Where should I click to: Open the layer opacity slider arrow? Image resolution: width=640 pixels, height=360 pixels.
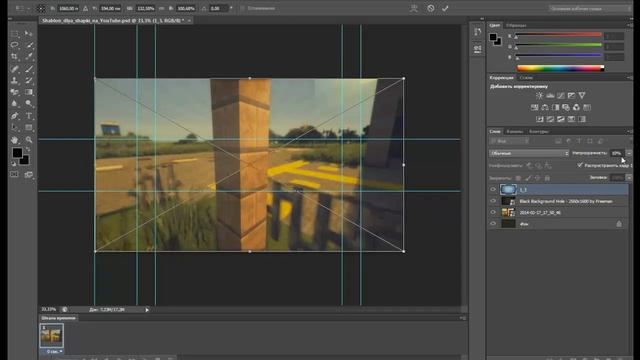629,153
